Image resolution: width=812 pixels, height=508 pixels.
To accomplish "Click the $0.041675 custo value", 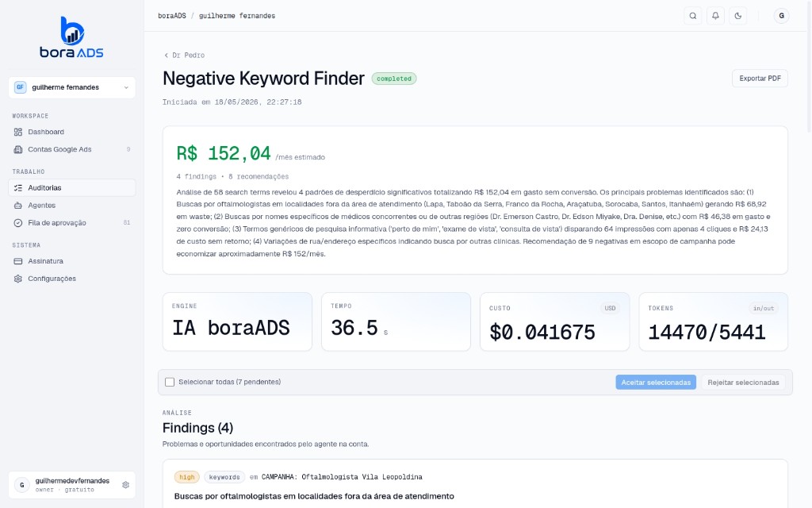I will tap(542, 333).
